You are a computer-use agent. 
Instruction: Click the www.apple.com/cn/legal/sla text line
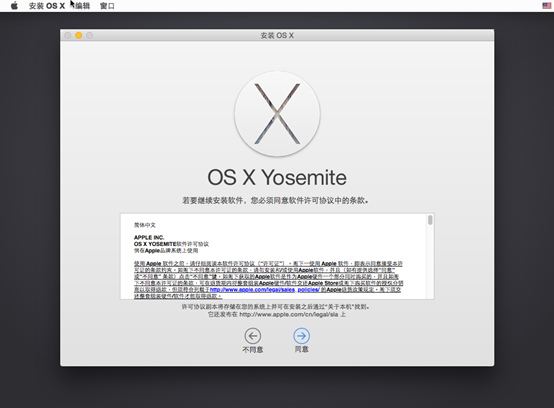pyautogui.click(x=277, y=314)
